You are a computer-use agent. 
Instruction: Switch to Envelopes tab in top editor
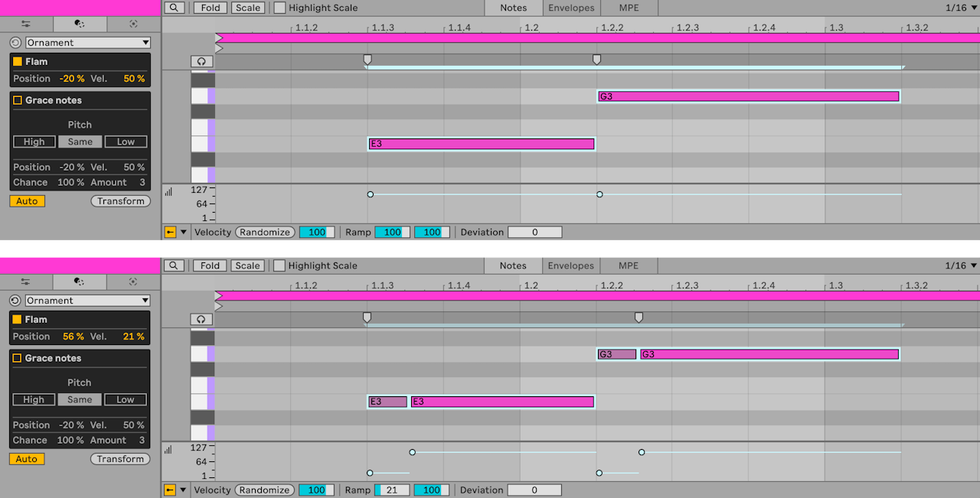[x=571, y=8]
